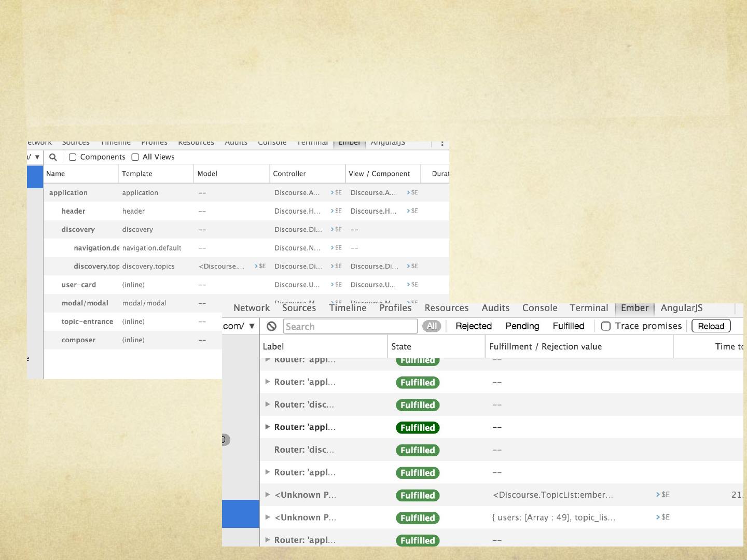The width and height of the screenshot is (747, 560).
Task: Click the magnifier search icon in view tree
Action: (53, 157)
